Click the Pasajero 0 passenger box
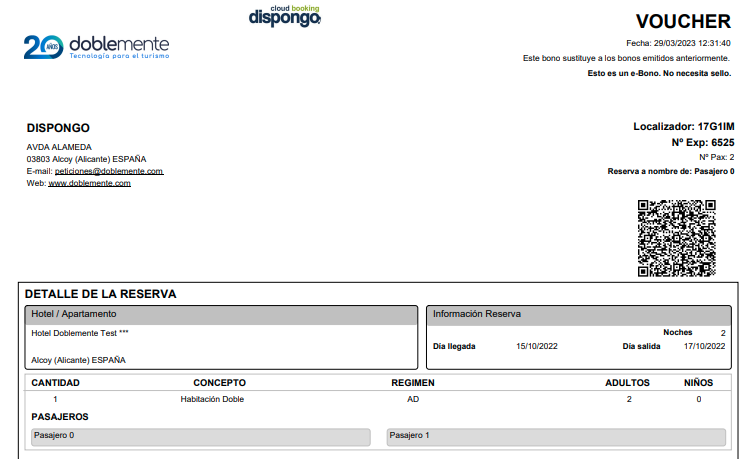 click(x=201, y=437)
